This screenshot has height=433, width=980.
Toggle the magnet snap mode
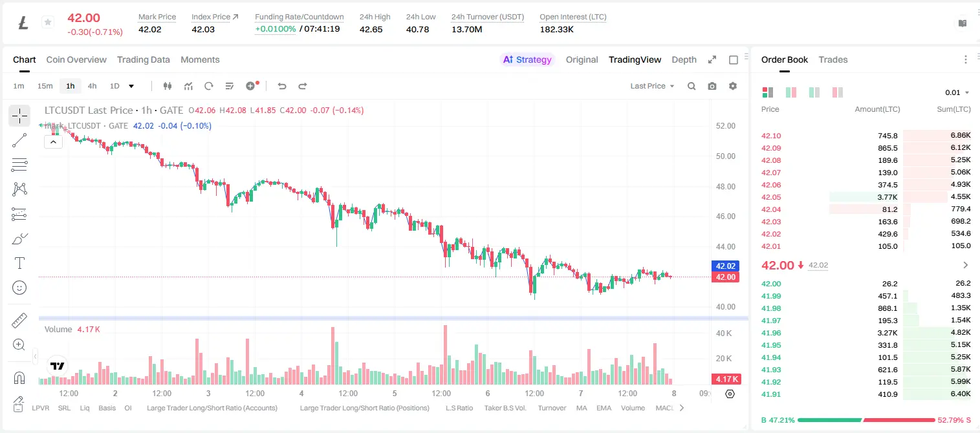coord(19,377)
